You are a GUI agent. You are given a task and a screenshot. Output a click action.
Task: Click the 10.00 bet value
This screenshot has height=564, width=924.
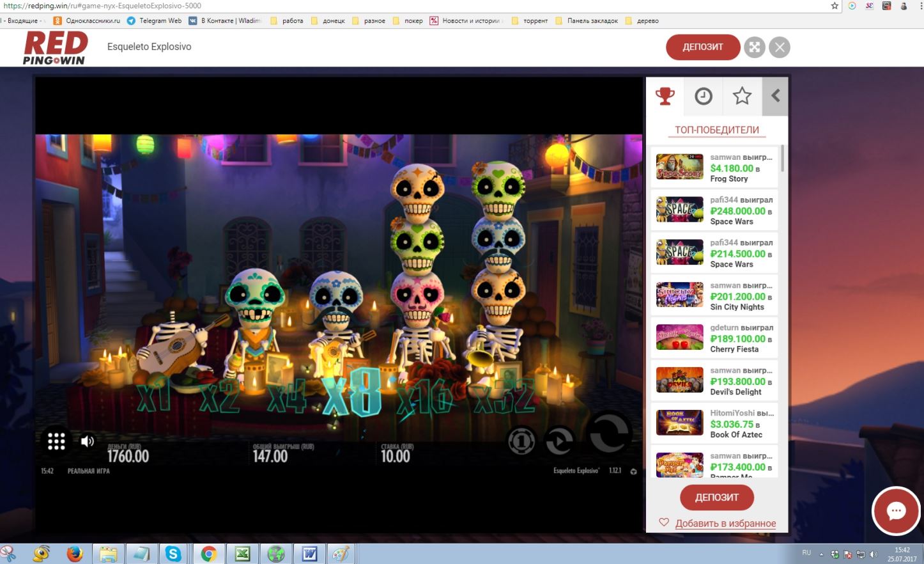[x=396, y=456]
